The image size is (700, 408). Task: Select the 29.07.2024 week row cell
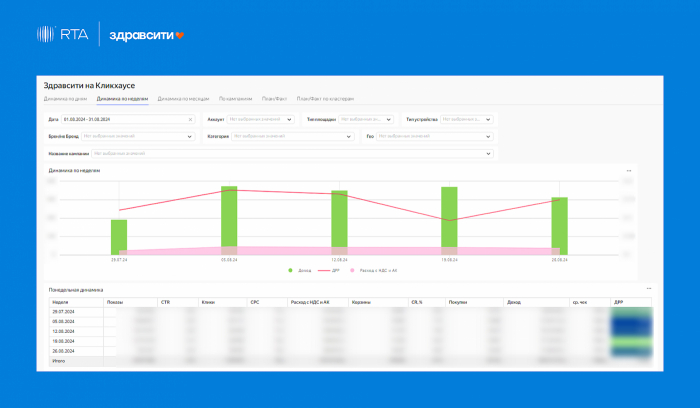[76, 312]
